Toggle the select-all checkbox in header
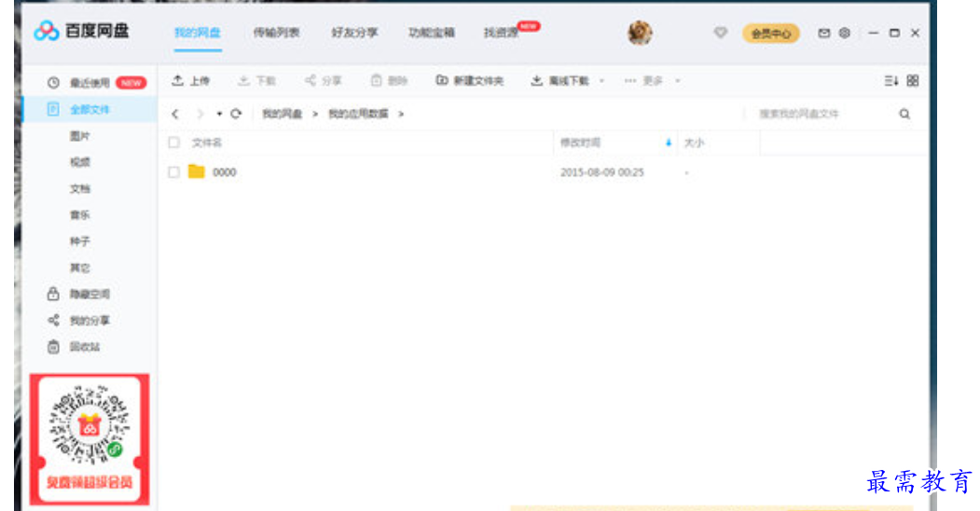 click(174, 143)
